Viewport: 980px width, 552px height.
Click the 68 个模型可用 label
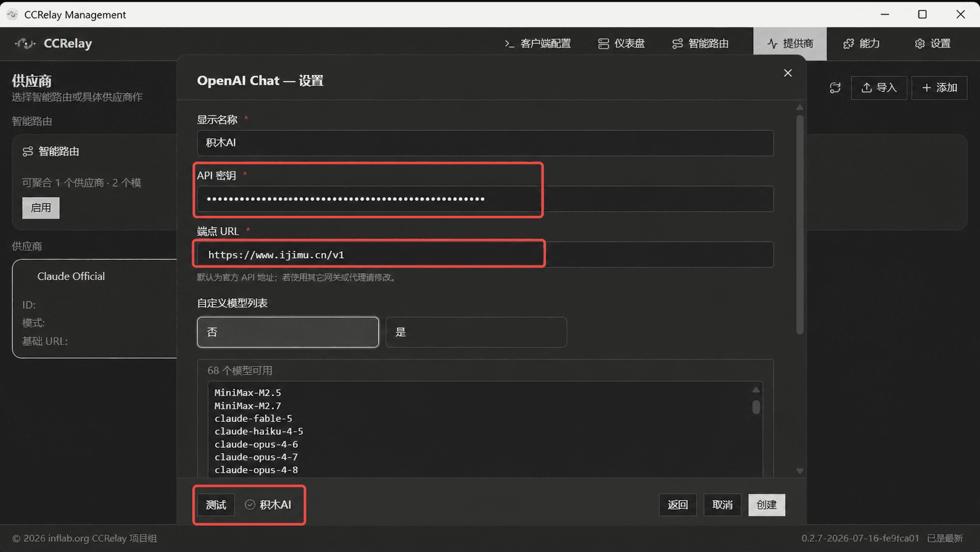point(240,371)
